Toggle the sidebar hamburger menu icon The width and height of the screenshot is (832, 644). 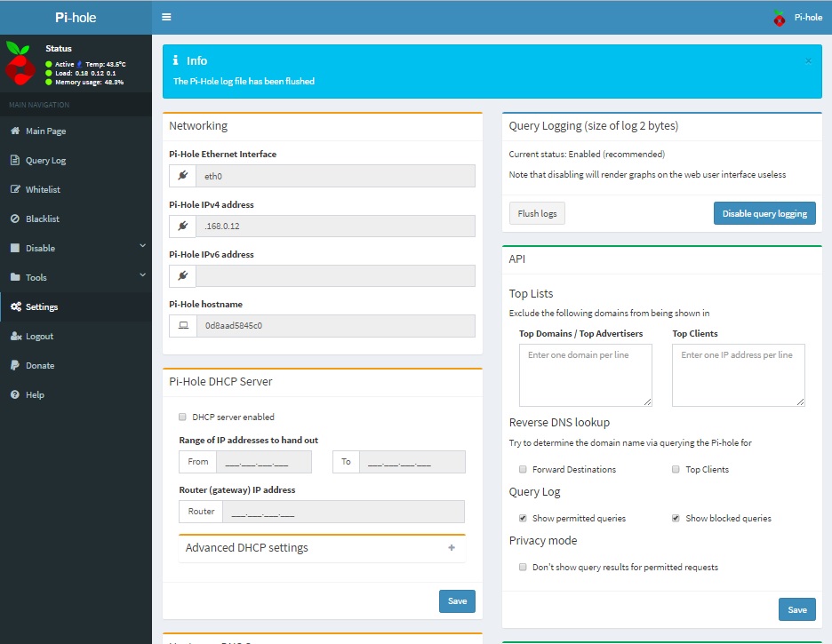click(x=166, y=17)
